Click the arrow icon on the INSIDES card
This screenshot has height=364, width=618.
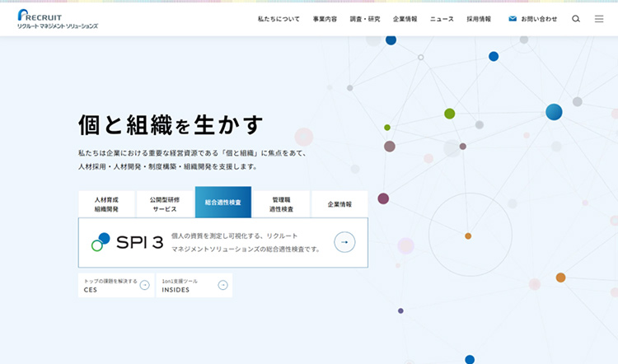tap(222, 285)
